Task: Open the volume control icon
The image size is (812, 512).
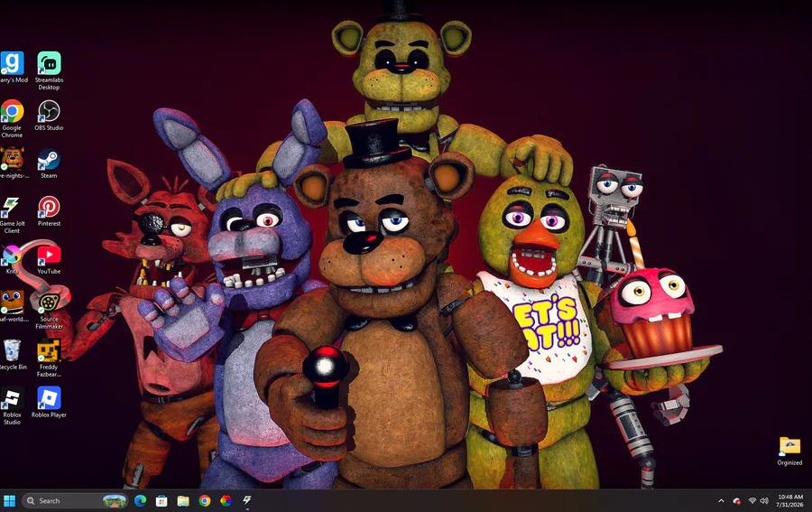Action: pyautogui.click(x=764, y=500)
